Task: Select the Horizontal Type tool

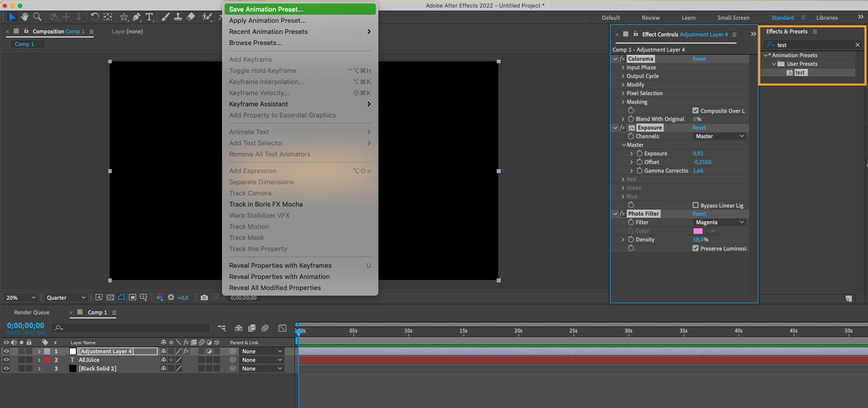Action: coord(150,17)
